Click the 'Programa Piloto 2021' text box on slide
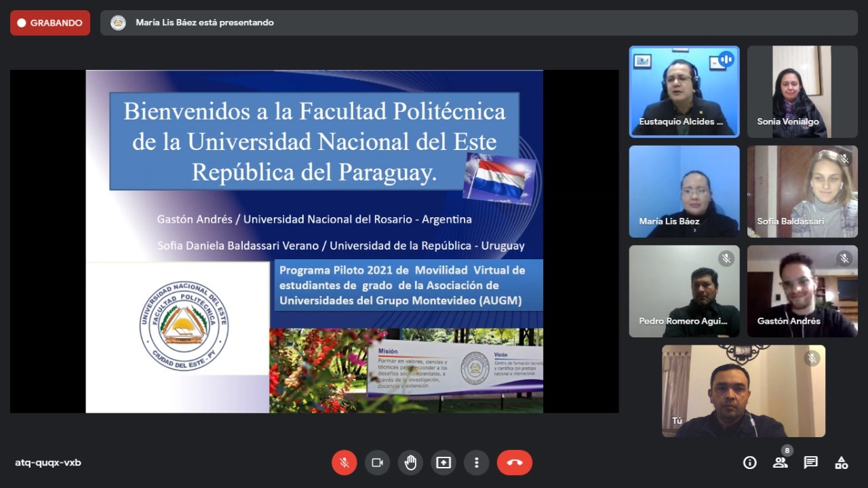The height and width of the screenshot is (488, 868). pos(408,285)
